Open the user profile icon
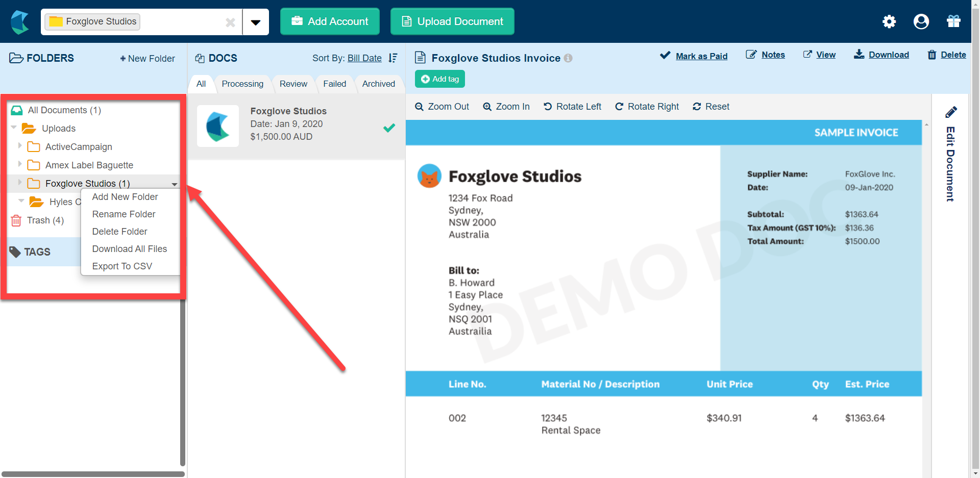Viewport: 980px width, 478px height. click(921, 21)
